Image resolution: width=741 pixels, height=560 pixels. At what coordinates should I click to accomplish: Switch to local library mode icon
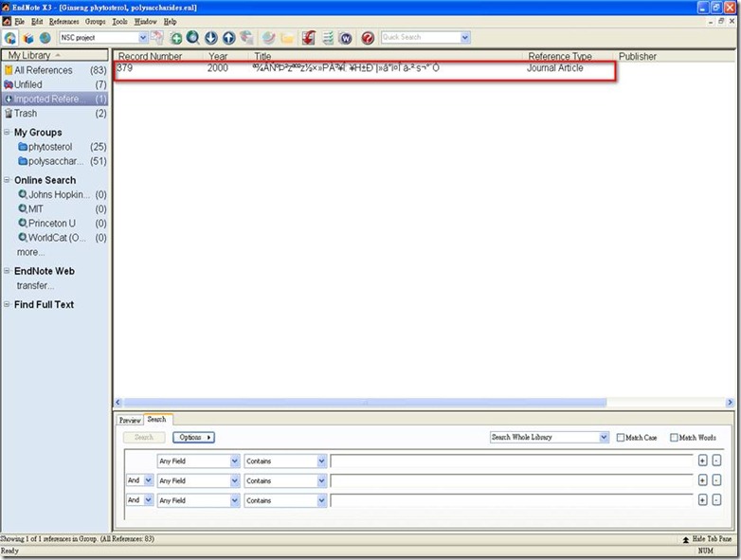pyautogui.click(x=28, y=38)
